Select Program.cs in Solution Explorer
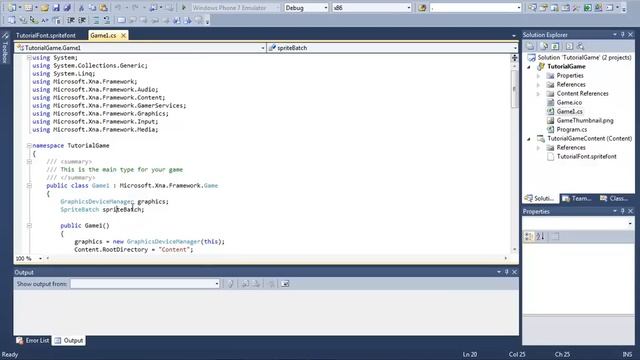This screenshot has height=360, width=640. pos(571,129)
